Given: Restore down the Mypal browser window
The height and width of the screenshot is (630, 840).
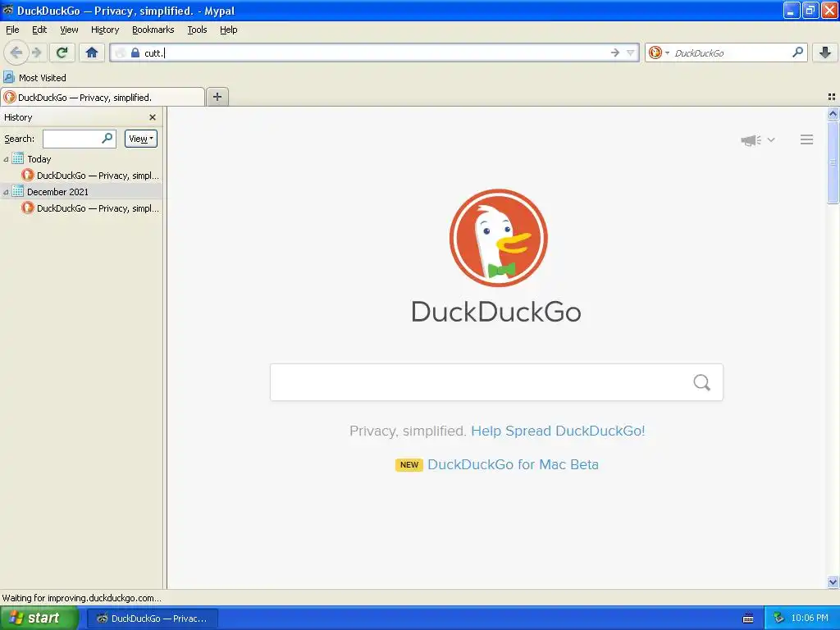Looking at the screenshot, I should [810, 10].
